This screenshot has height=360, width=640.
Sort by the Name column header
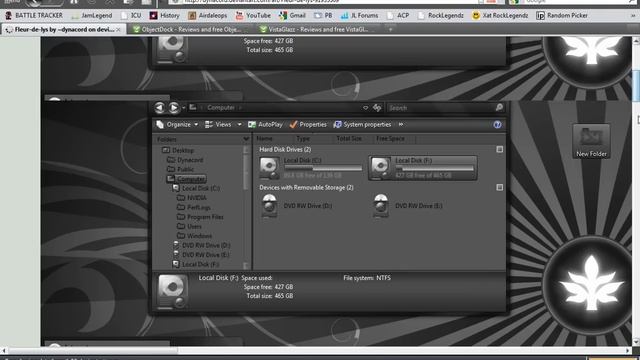point(264,139)
